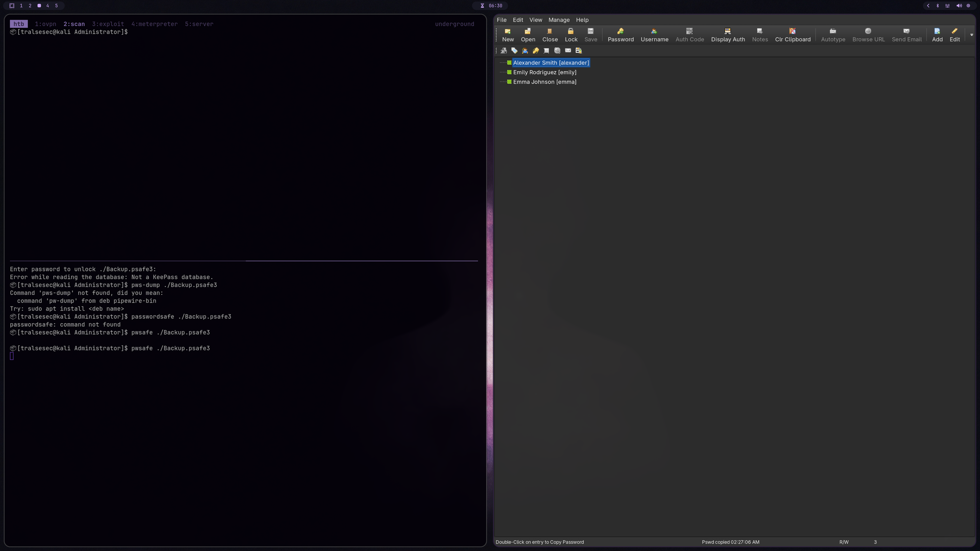Open the Help menu

pyautogui.click(x=582, y=20)
